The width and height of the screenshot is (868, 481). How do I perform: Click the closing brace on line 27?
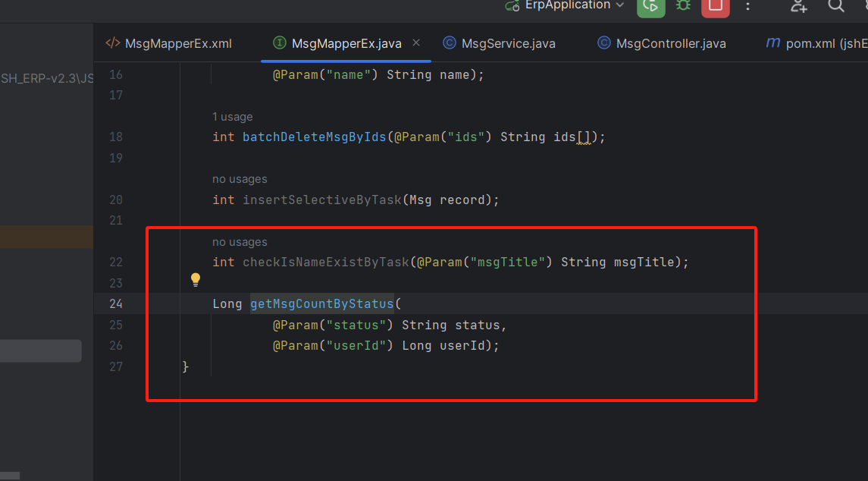[x=186, y=366]
